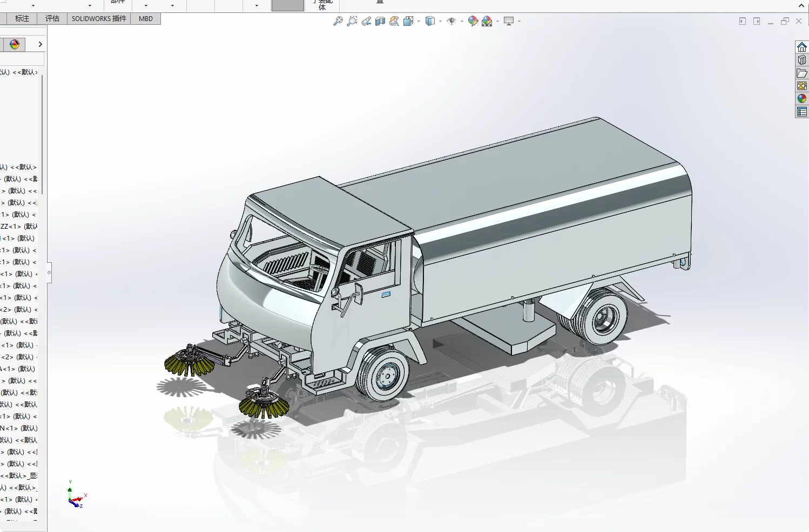Click the Zoom to Fit icon
The image size is (809, 532).
pyautogui.click(x=338, y=21)
